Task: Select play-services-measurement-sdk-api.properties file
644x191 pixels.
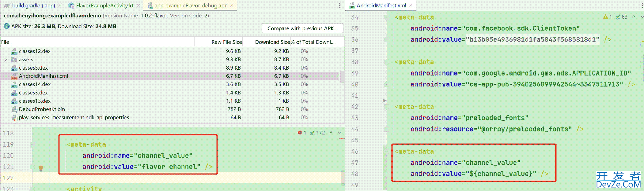Action: [x=74, y=117]
